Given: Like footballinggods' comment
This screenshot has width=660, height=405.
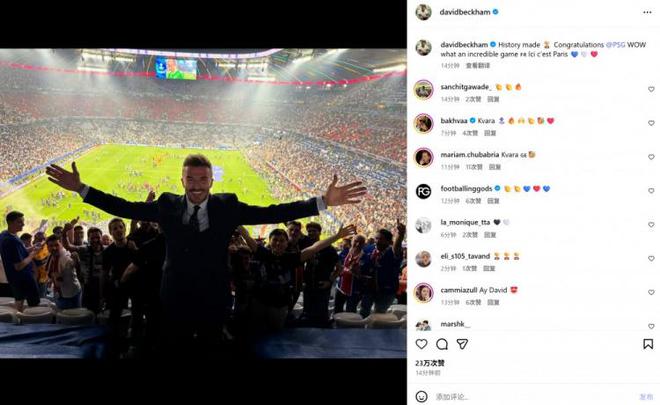Looking at the screenshot, I should (651, 191).
